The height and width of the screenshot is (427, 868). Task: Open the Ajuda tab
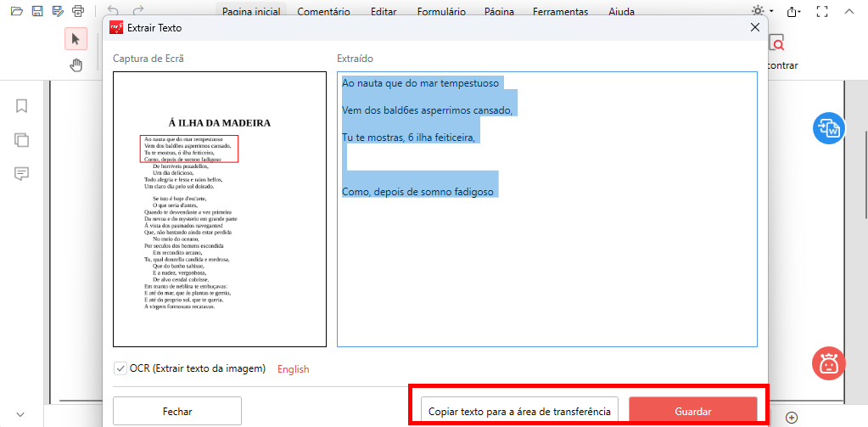point(622,10)
